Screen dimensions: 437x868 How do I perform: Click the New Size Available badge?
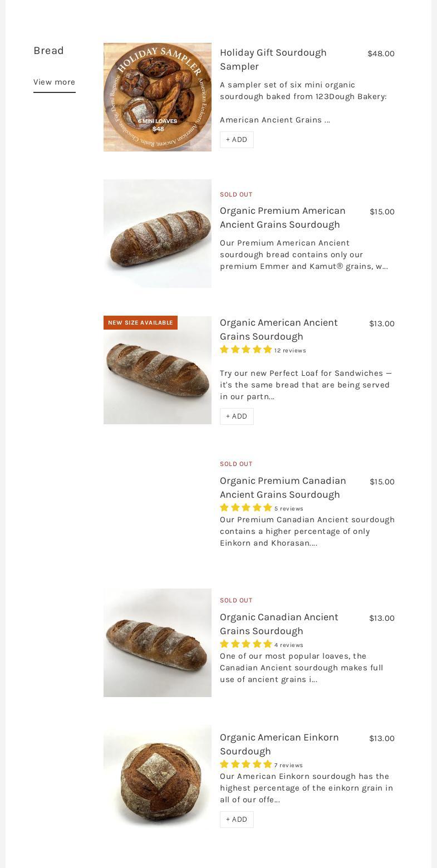(x=140, y=323)
